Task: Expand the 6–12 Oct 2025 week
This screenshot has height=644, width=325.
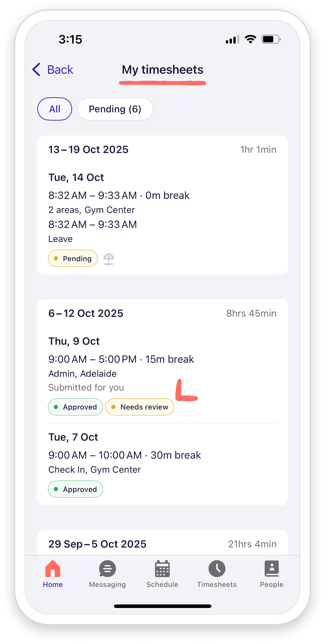Action: pos(86,313)
